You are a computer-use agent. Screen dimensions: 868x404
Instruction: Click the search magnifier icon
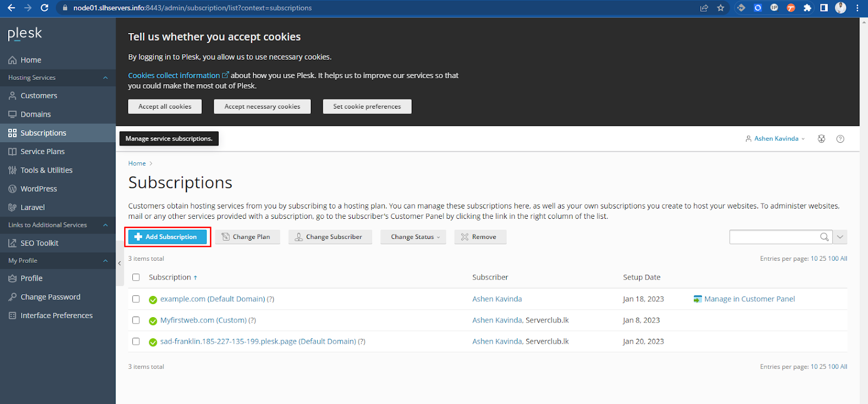pos(824,237)
